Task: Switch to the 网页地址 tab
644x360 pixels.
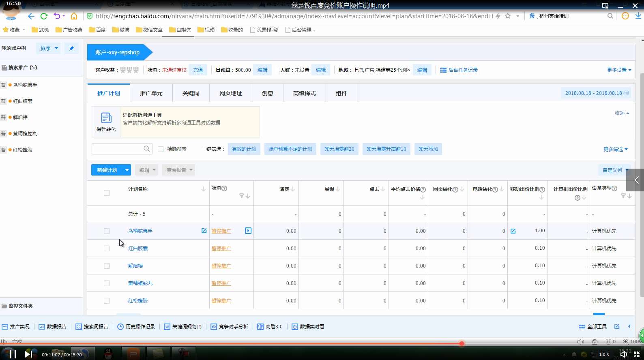Action: click(231, 93)
